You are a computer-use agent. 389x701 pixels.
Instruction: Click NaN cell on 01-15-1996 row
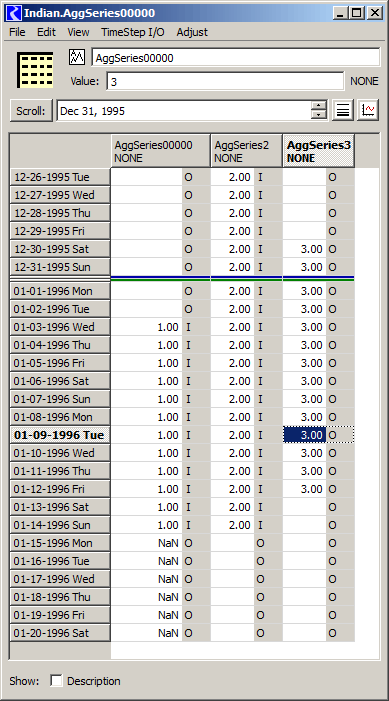[x=147, y=543]
